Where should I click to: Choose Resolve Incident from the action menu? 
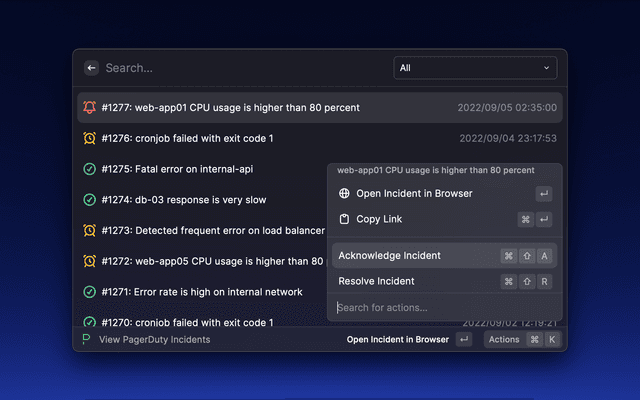tap(376, 282)
